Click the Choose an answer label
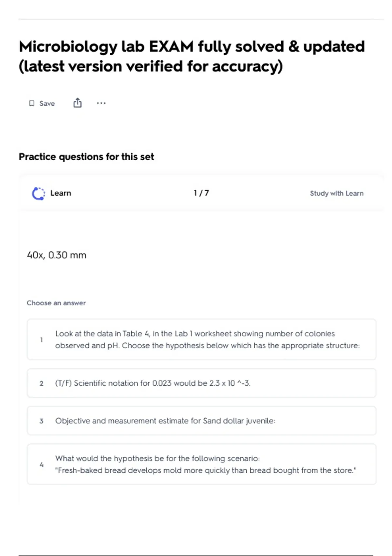The image size is (392, 556). pyautogui.click(x=56, y=303)
